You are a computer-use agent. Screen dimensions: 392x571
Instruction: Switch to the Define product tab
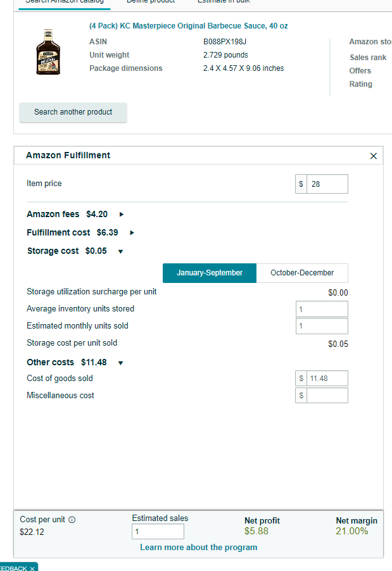[x=151, y=1]
